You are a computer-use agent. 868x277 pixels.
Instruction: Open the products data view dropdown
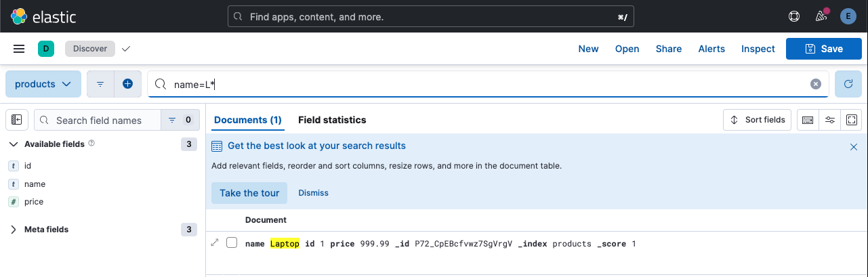[43, 84]
